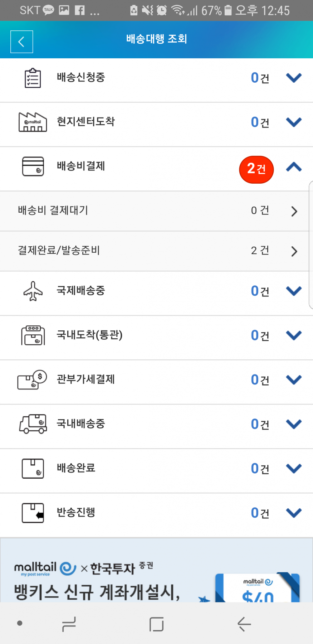Tap the clipboard icon for 배송신청중

pos(33,78)
